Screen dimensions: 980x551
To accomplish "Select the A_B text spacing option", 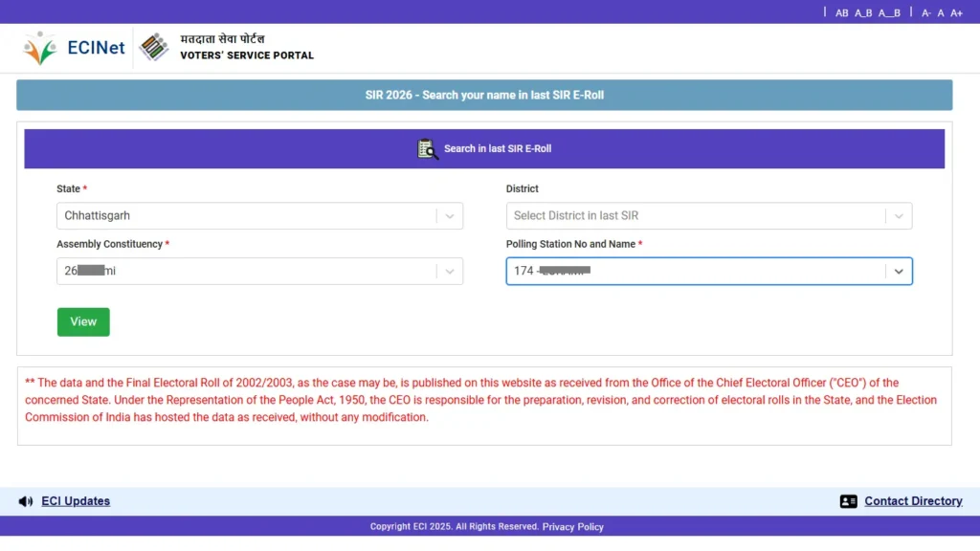I will tap(864, 12).
